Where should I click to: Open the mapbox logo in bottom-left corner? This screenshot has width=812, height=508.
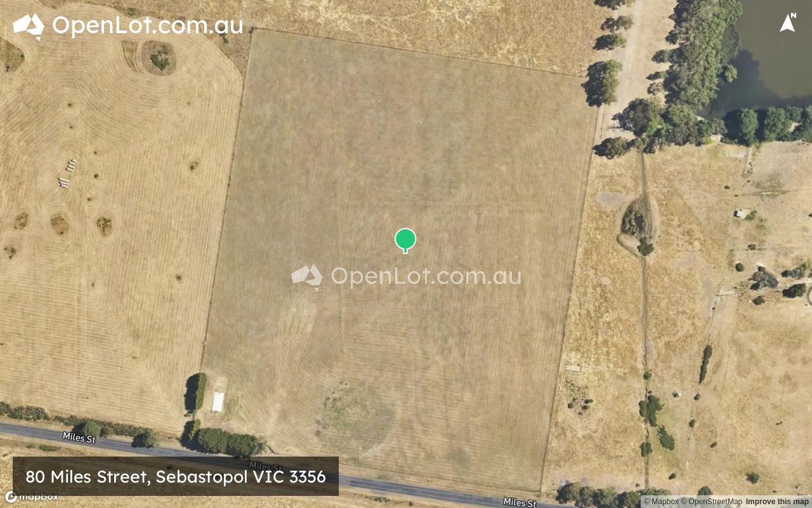32,497
